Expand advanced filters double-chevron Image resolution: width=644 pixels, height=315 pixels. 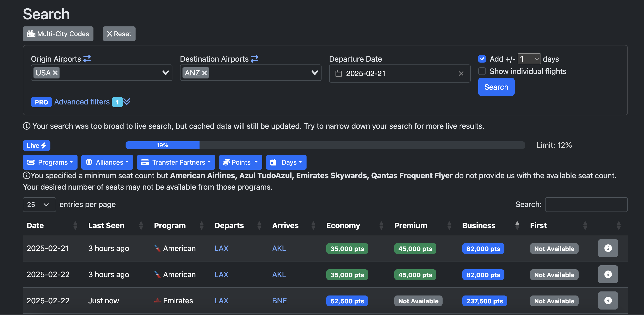[x=127, y=102]
